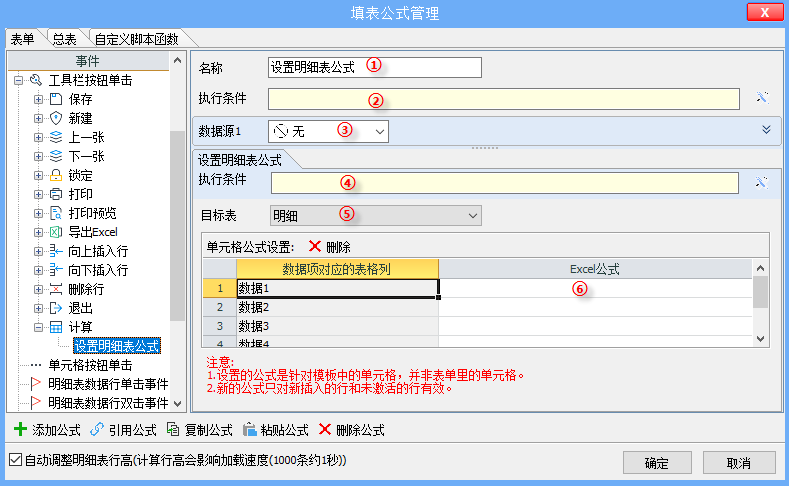Open the 数据源1 dropdown
Image resolution: width=789 pixels, height=486 pixels.
point(380,132)
